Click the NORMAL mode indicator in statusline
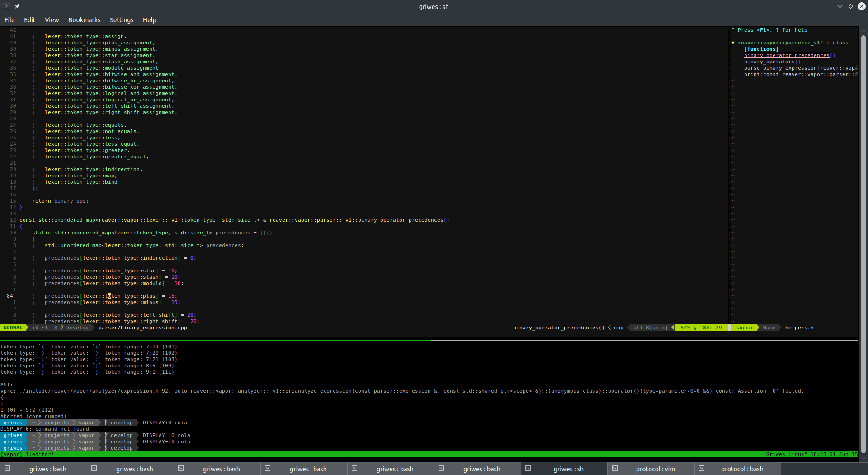Screen dimensions: 868x475 tap(13, 328)
